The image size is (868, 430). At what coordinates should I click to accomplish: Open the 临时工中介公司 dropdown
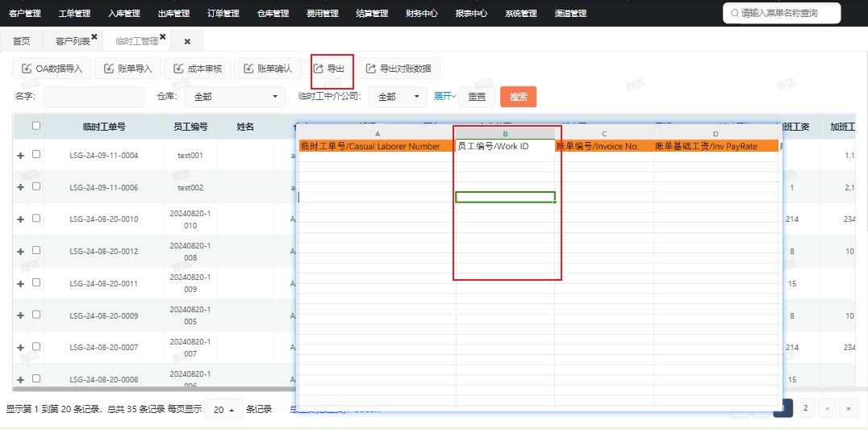tap(398, 96)
